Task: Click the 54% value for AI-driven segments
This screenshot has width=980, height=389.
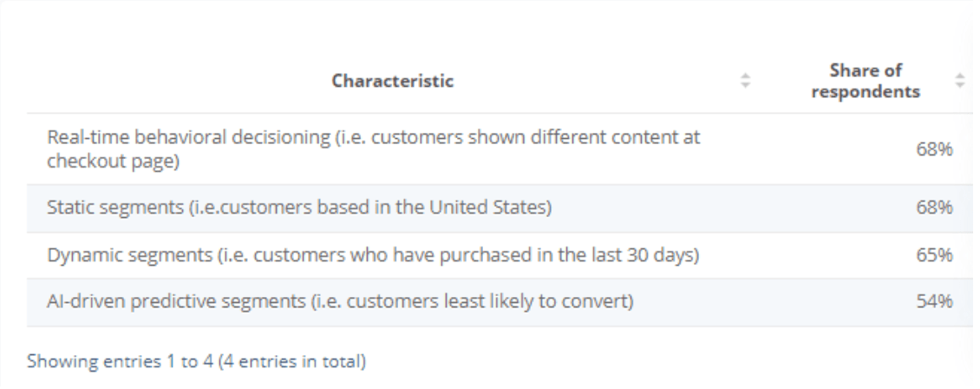Action: pos(937,302)
